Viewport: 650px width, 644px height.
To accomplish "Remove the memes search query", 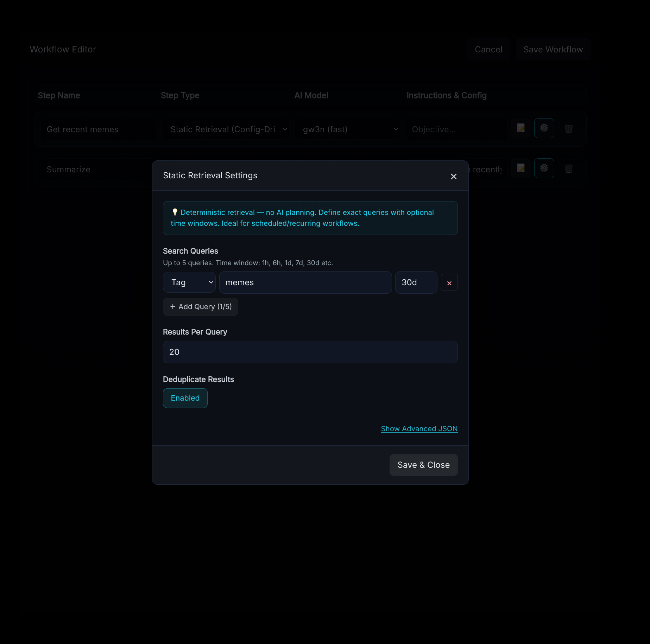I will coord(449,283).
